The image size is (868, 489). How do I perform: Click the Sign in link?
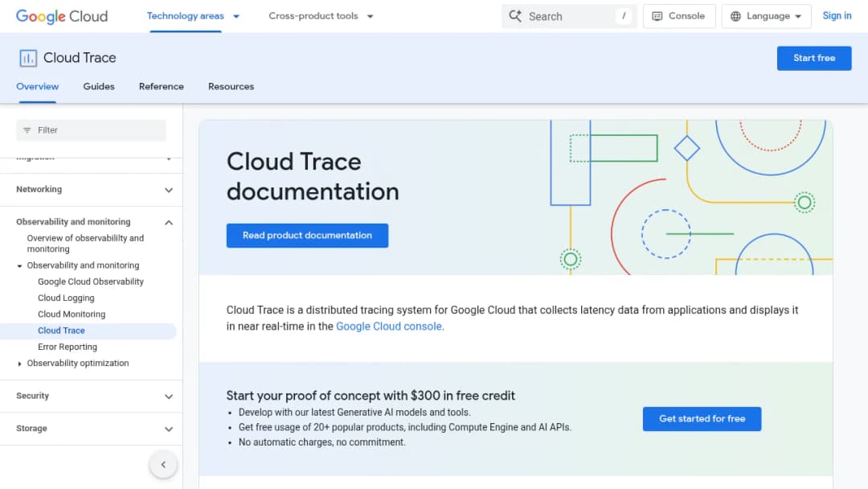click(837, 16)
